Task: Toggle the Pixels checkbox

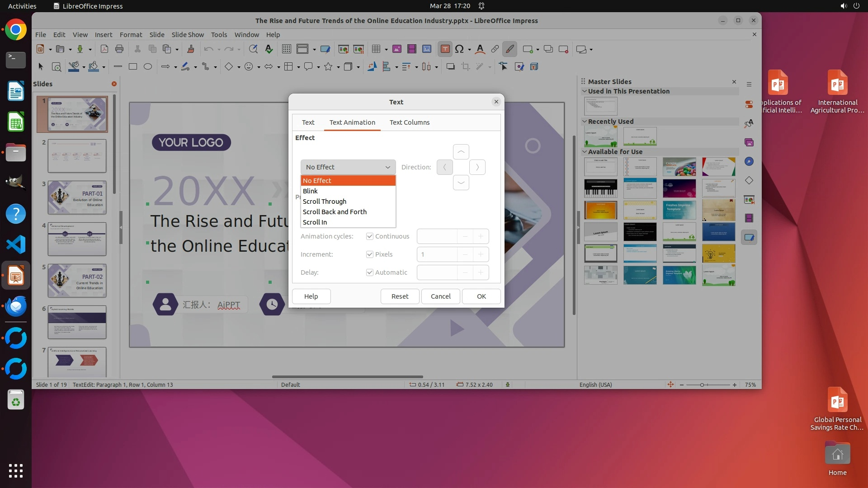Action: 370,254
